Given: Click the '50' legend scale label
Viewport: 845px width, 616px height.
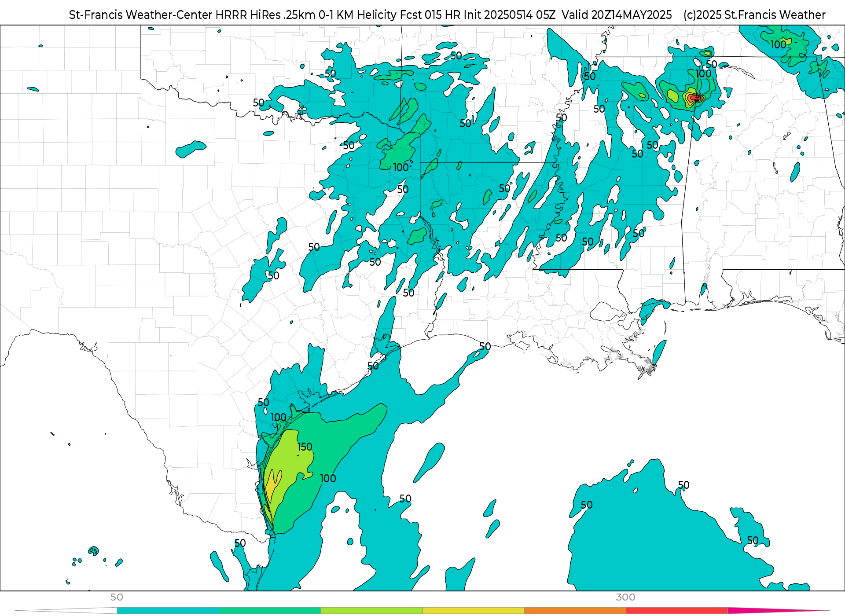Looking at the screenshot, I should click(x=117, y=597).
